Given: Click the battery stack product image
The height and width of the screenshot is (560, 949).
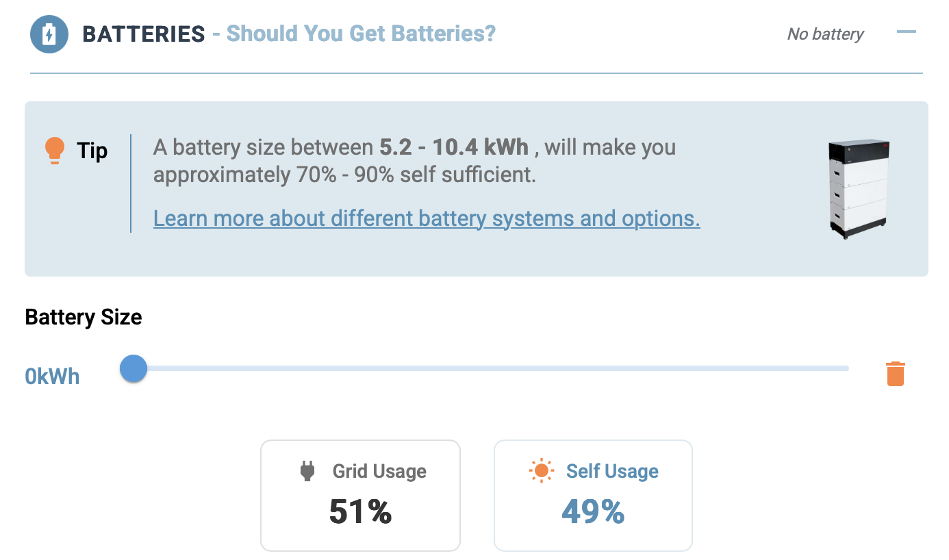Looking at the screenshot, I should (x=859, y=189).
